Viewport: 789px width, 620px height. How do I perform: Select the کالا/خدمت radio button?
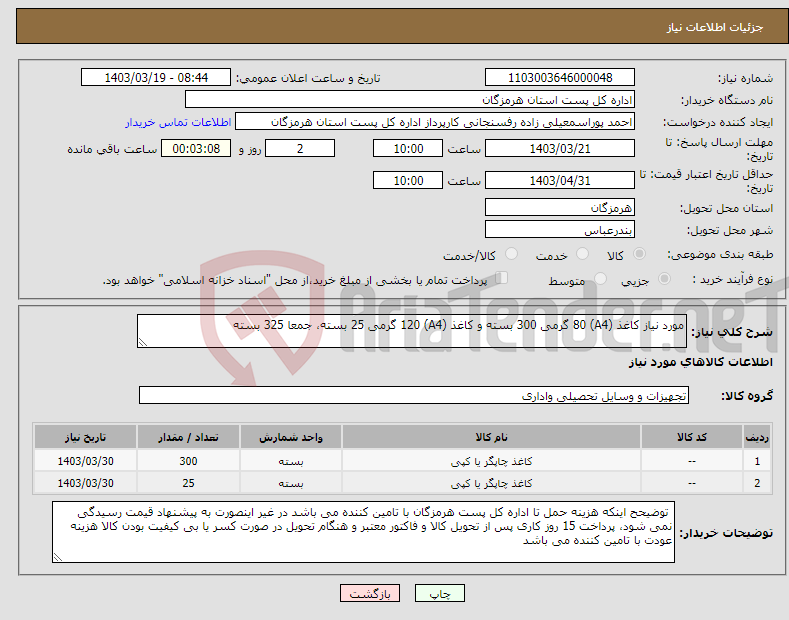coord(511,254)
